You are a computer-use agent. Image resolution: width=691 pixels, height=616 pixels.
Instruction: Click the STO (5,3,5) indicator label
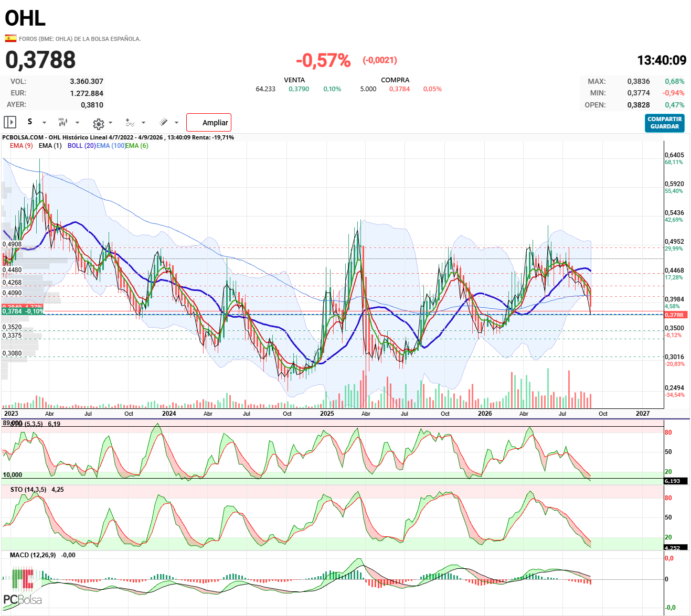click(28, 424)
